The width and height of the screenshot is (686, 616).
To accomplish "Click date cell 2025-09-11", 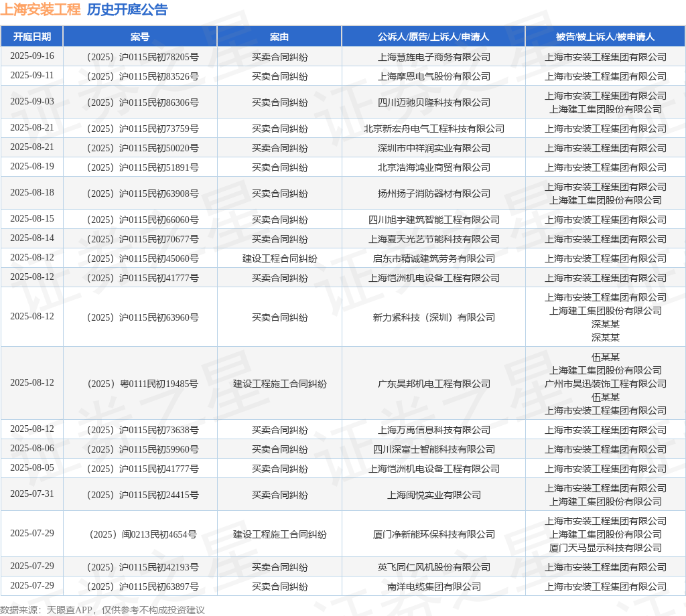I will [32, 75].
